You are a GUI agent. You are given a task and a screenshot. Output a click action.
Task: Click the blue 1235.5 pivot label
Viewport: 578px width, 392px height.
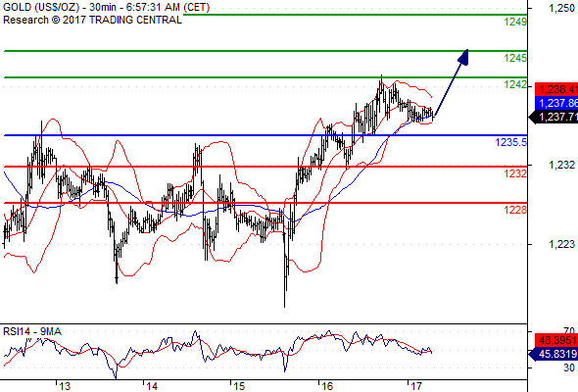point(511,142)
